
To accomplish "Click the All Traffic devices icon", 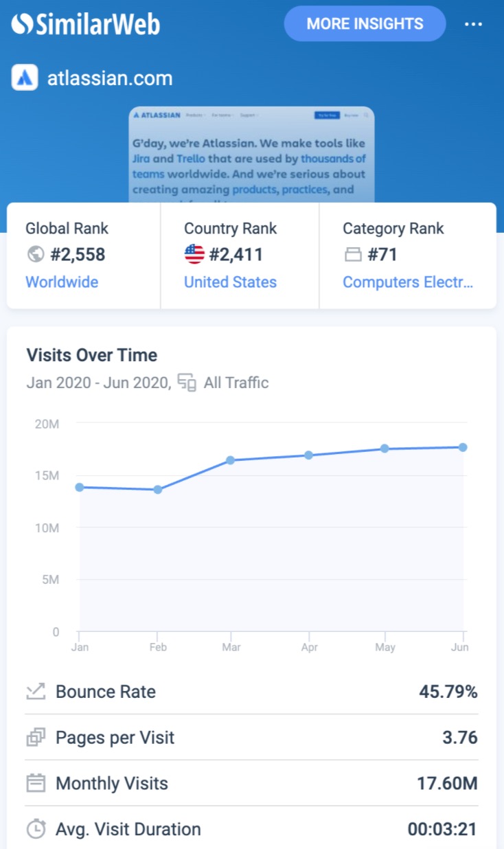I will tap(187, 383).
